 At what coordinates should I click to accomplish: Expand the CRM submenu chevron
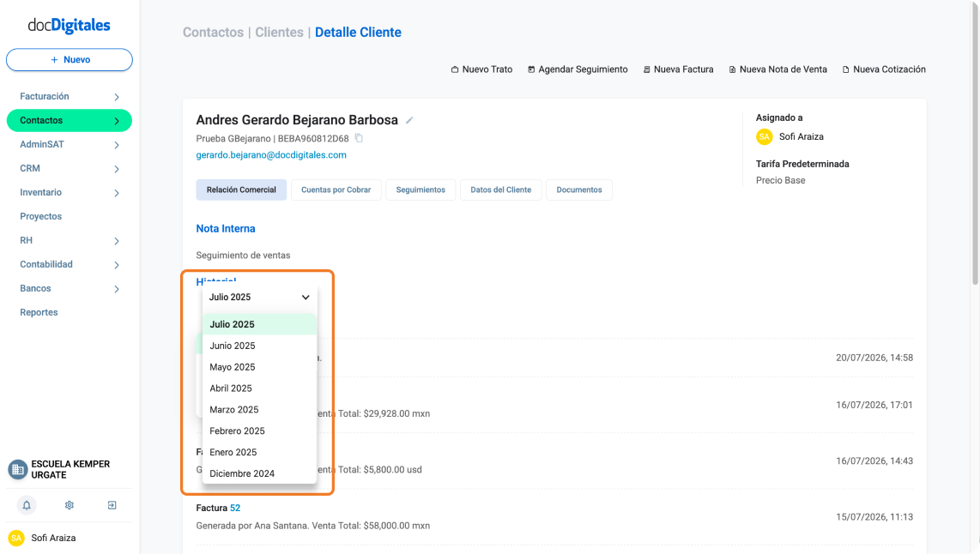pos(117,169)
